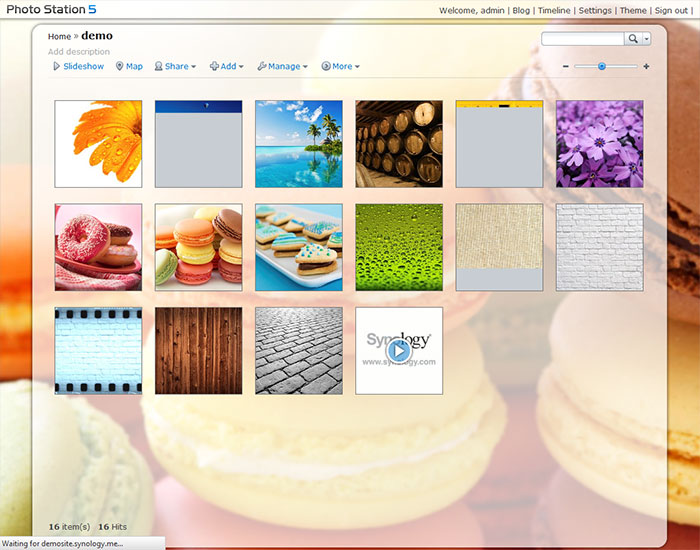Click the demo album title

coord(97,36)
